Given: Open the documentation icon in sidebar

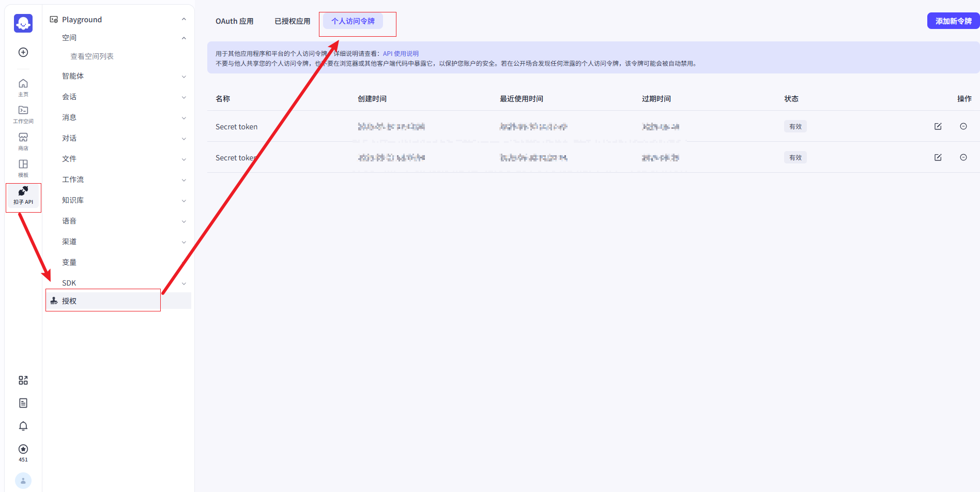Looking at the screenshot, I should tap(23, 403).
